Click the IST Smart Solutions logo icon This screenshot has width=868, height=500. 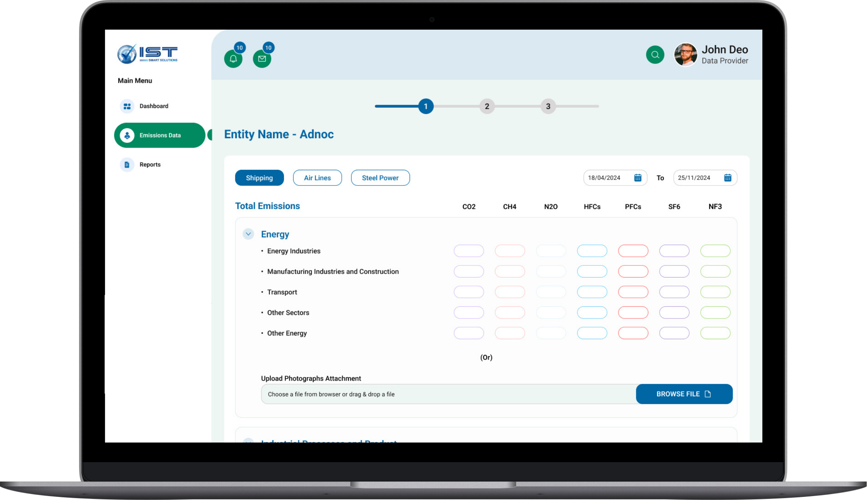pyautogui.click(x=127, y=55)
